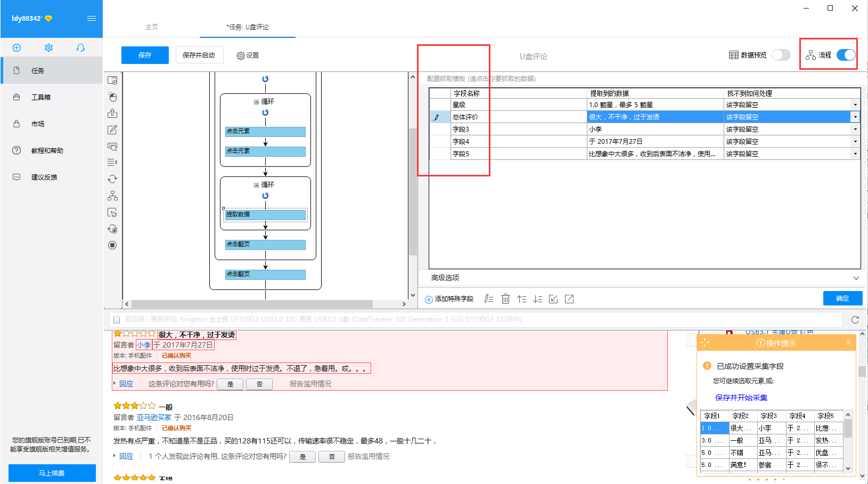Open 工具箱 in the sidebar
Screen dimensions: 868x484
(52, 97)
